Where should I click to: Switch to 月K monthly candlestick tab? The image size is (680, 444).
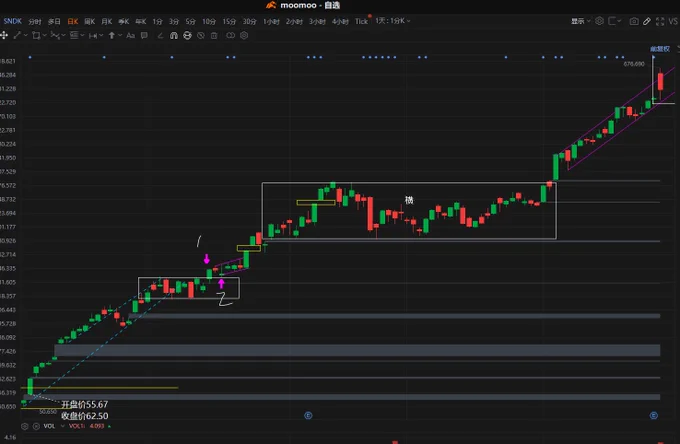pos(107,22)
